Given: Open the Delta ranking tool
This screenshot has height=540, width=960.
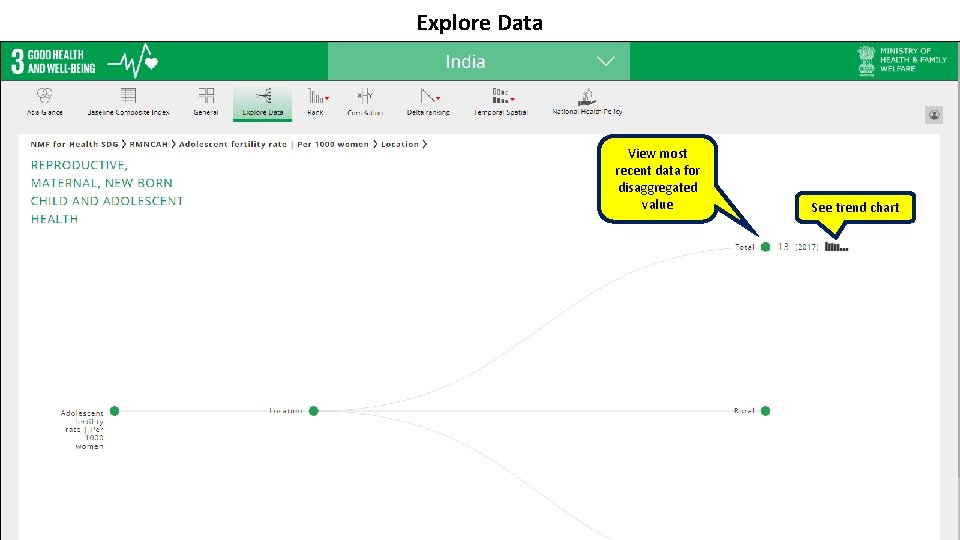Looking at the screenshot, I should pyautogui.click(x=428, y=101).
